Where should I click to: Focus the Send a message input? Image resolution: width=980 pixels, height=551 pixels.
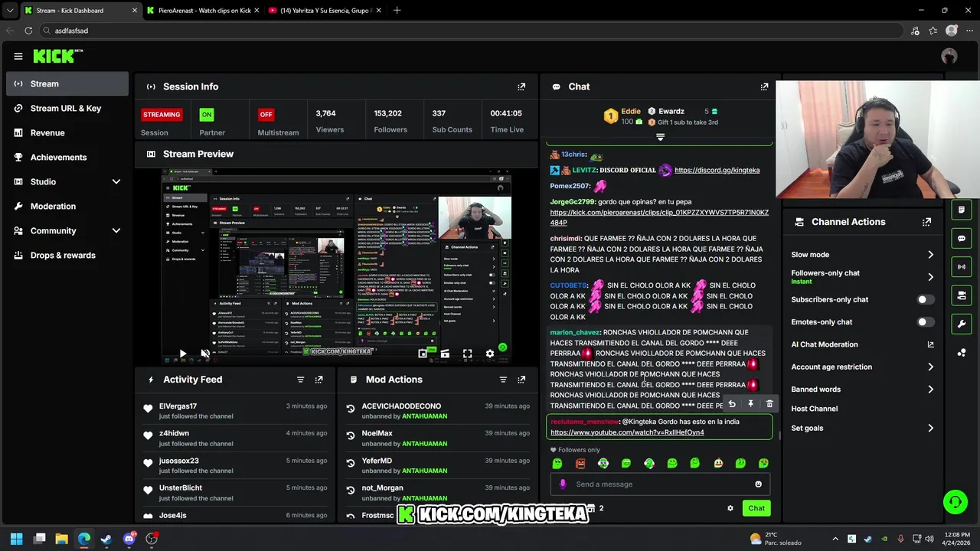tap(660, 484)
